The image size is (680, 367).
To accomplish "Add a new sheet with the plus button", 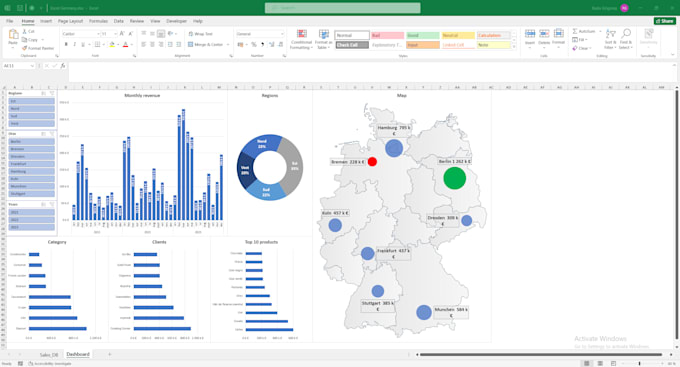I will point(110,354).
